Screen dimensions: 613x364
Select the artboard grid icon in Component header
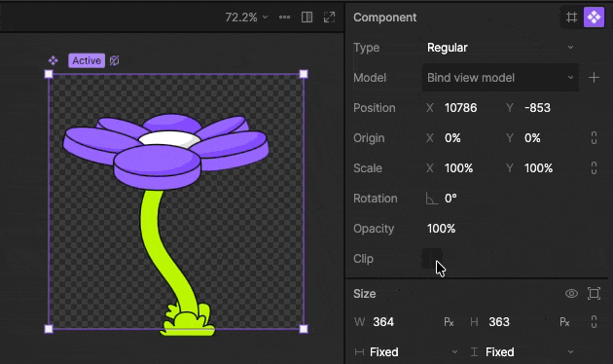571,18
